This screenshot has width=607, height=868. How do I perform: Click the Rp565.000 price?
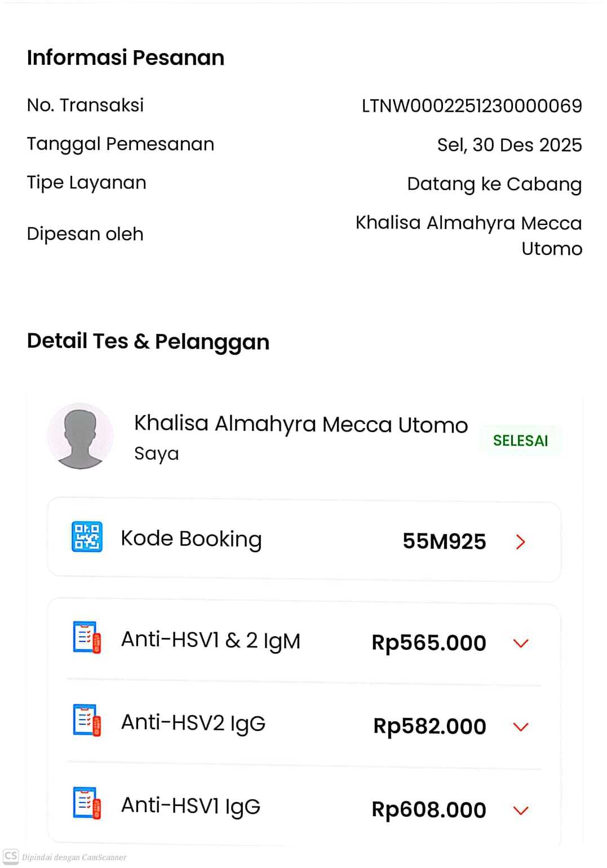click(429, 643)
